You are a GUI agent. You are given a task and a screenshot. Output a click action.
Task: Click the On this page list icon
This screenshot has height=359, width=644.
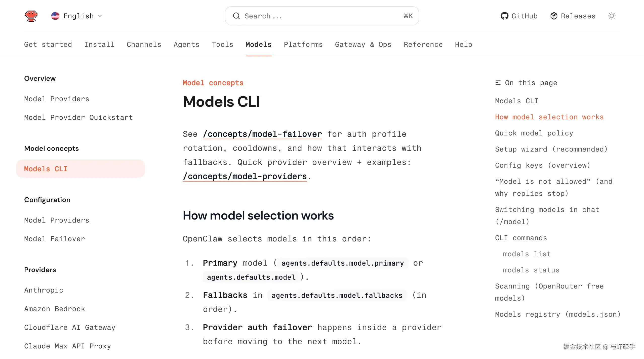point(498,83)
